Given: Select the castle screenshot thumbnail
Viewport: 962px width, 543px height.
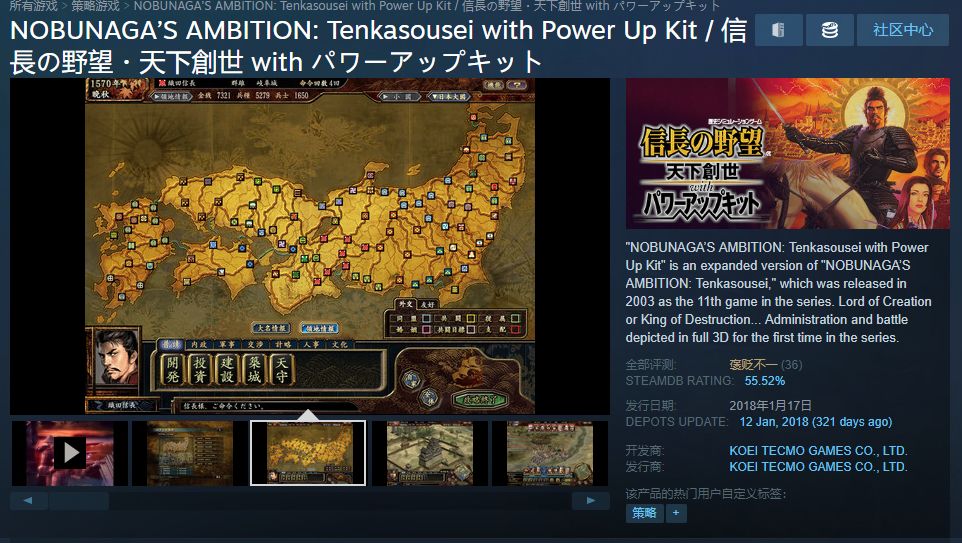Looking at the screenshot, I should coord(429,453).
